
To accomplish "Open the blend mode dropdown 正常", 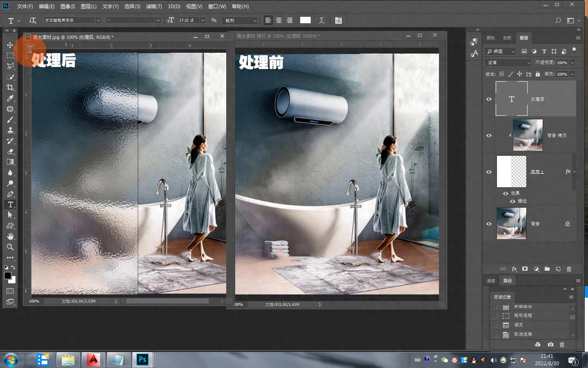I will coord(508,63).
